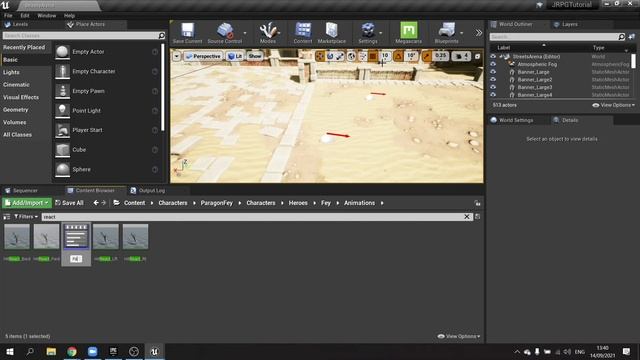Select the Visual Effects category
Viewport: 640px width, 360px height.
(21, 97)
